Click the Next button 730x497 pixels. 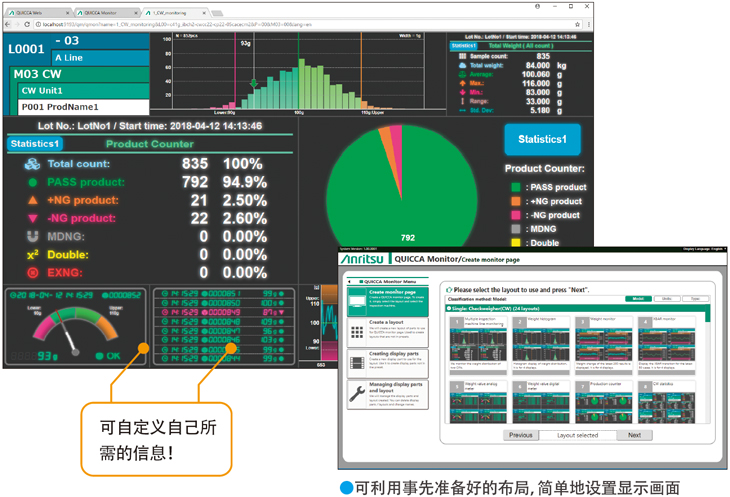[x=634, y=435]
